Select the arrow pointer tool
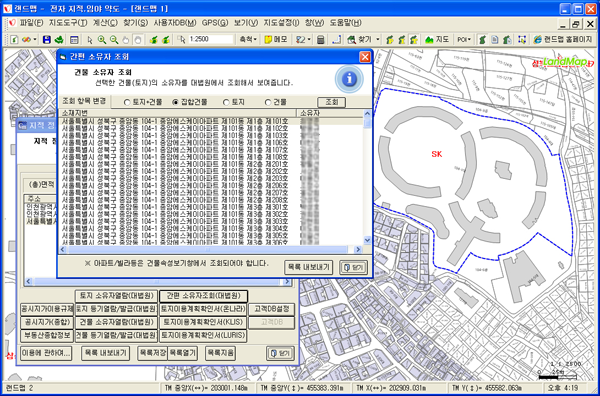The image size is (600, 396). tap(90, 40)
